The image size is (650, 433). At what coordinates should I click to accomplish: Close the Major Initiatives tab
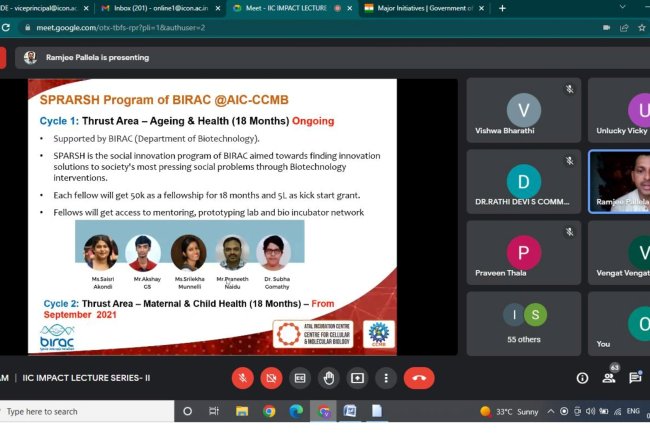point(481,8)
